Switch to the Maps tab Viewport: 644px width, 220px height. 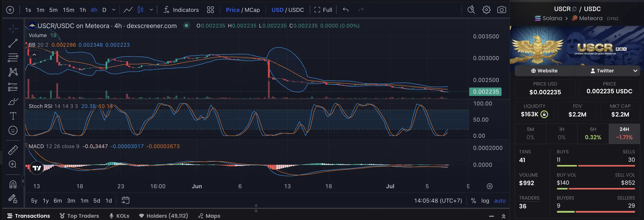[x=209, y=216]
